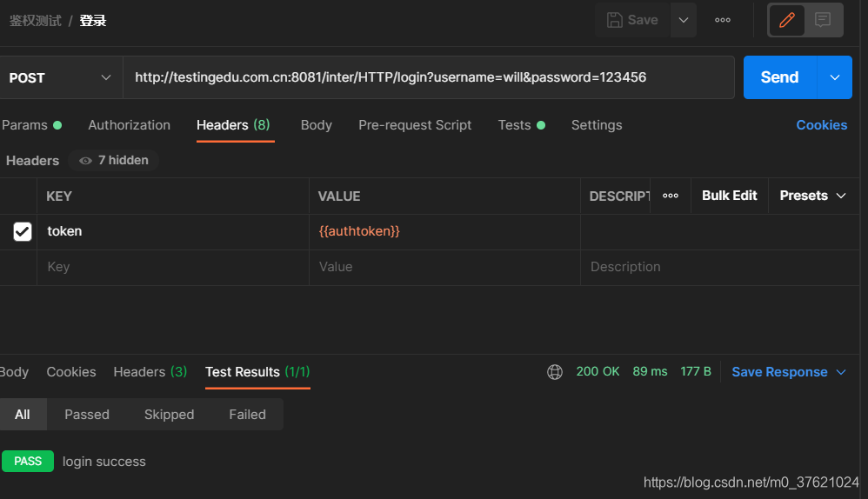Click the Headers section label beside 7 hidden
Viewport: 868px width, 499px height.
pos(32,161)
